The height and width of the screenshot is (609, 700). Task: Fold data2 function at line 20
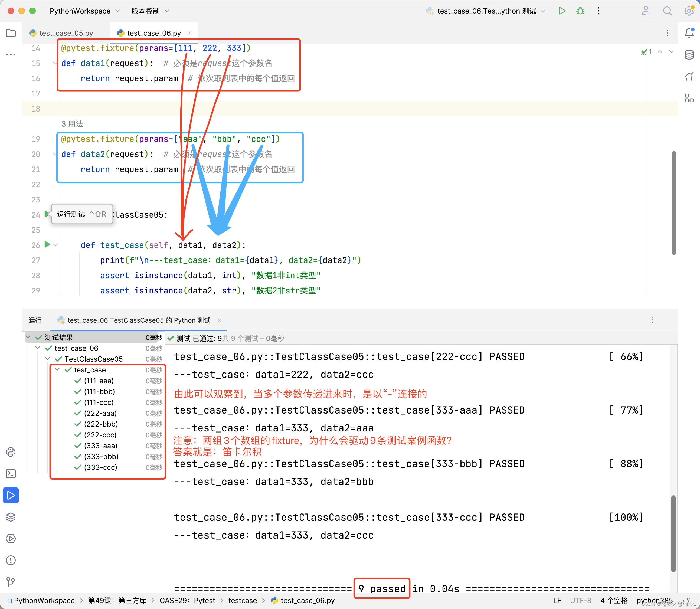click(x=55, y=154)
